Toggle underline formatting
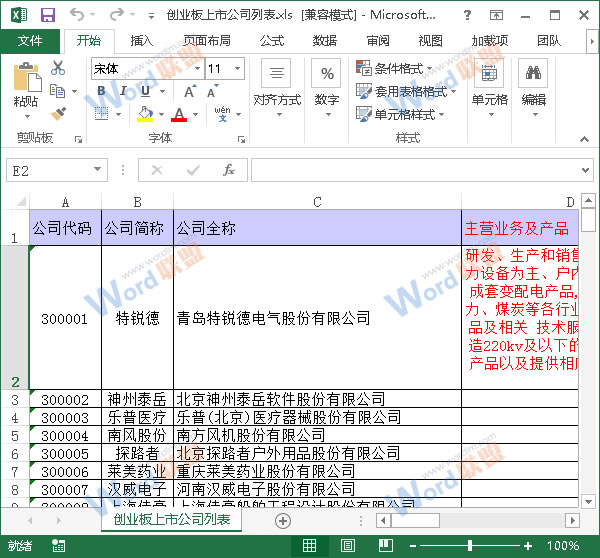600x558 pixels. (x=145, y=91)
